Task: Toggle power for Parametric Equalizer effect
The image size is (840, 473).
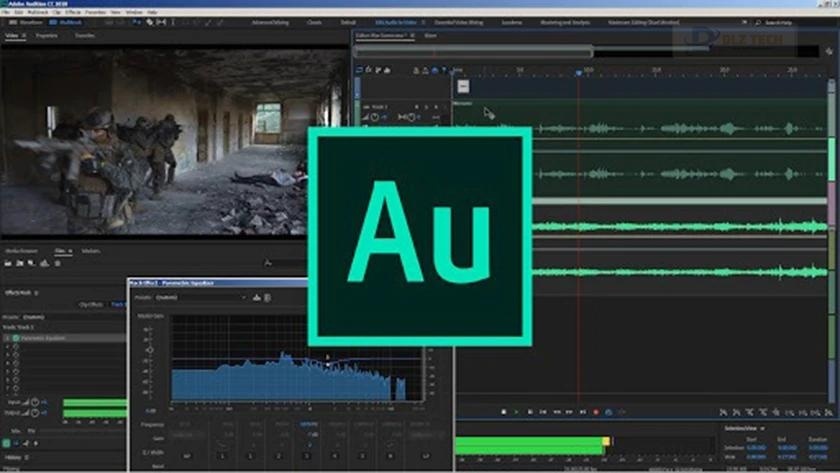Action: (x=16, y=338)
